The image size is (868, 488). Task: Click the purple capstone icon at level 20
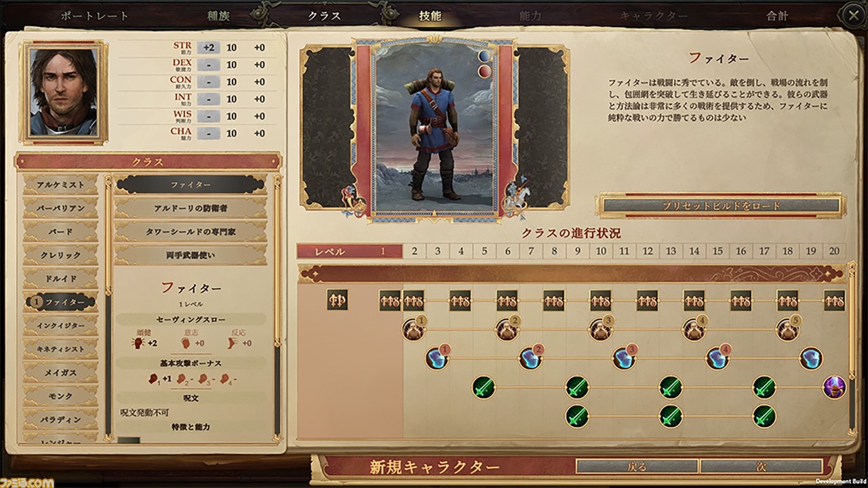coord(835,388)
